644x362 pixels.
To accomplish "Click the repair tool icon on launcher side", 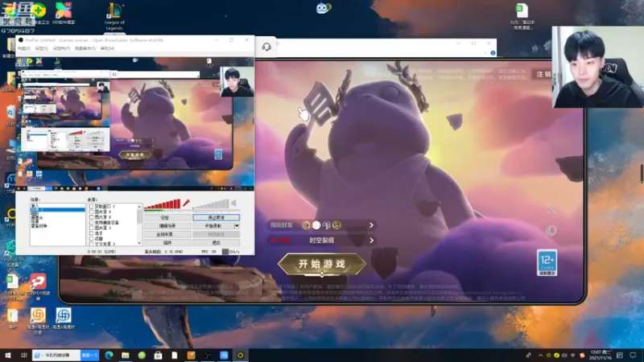I will (551, 210).
